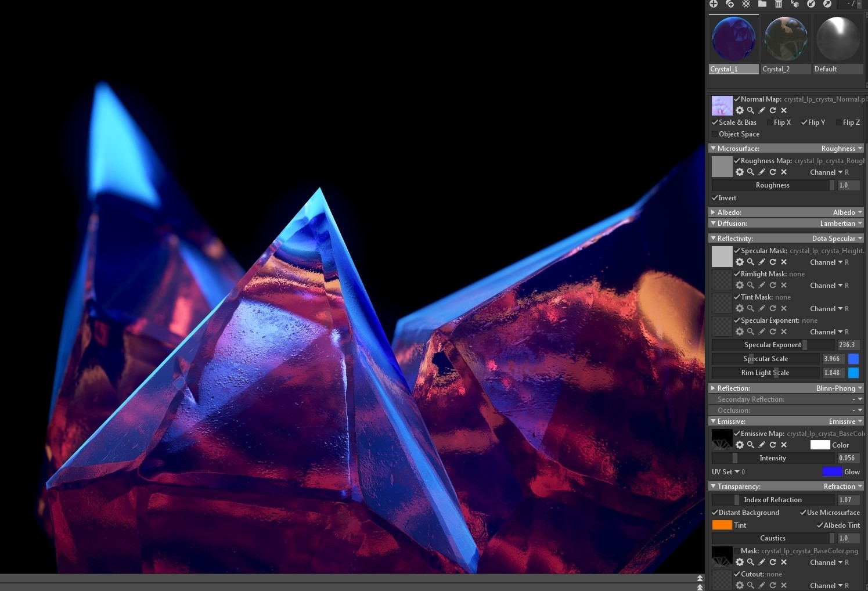The width and height of the screenshot is (868, 591).
Task: Click the reload icon beside the Roughness Map
Action: click(772, 172)
